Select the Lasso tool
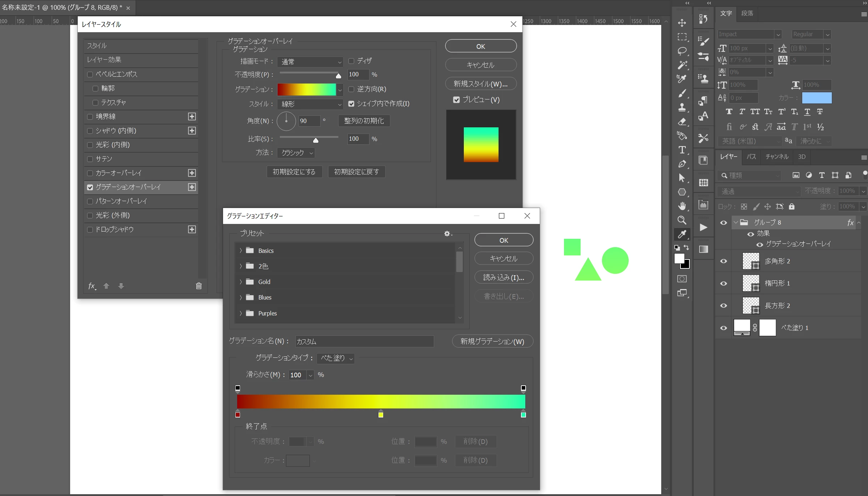The height and width of the screenshot is (496, 868). pyautogui.click(x=682, y=51)
